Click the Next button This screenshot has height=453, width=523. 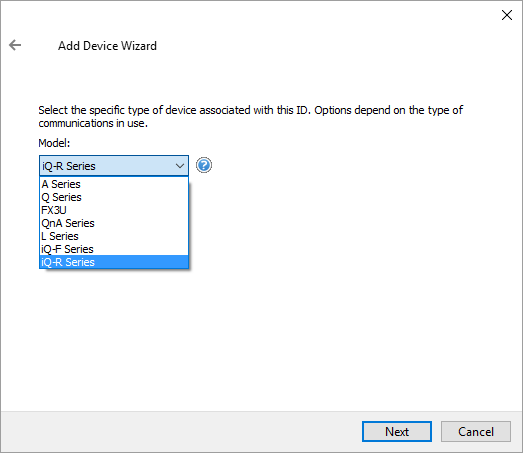tap(397, 432)
